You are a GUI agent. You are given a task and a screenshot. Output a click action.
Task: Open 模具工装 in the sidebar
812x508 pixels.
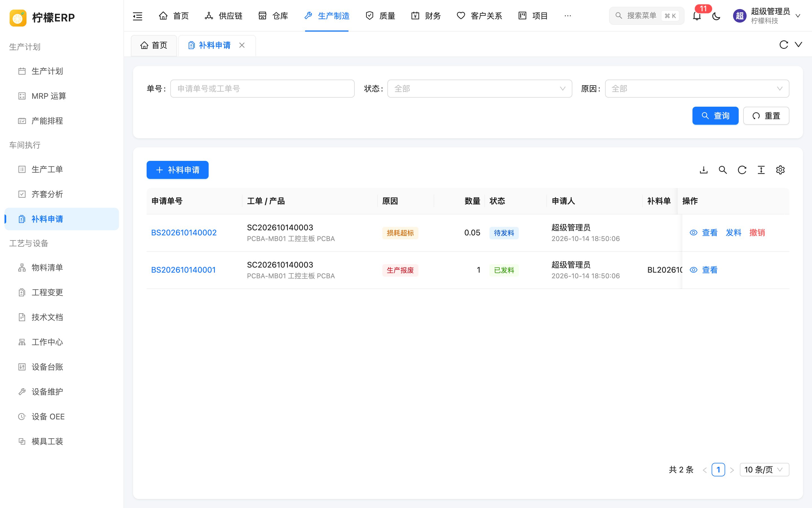pyautogui.click(x=62, y=441)
